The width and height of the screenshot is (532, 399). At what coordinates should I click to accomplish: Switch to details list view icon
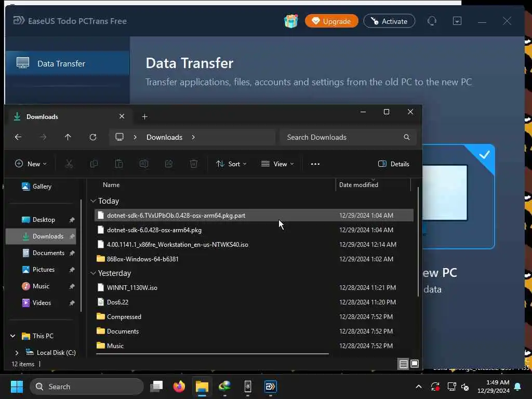coord(403,364)
